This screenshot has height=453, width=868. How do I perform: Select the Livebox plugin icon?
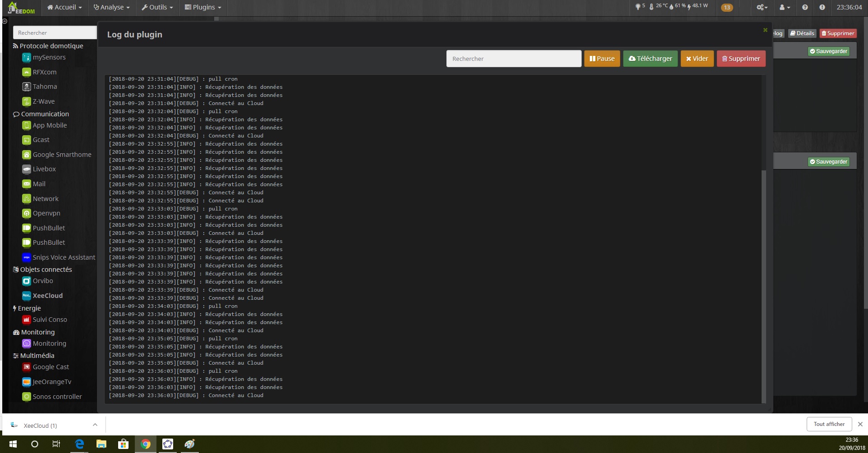[27, 169]
